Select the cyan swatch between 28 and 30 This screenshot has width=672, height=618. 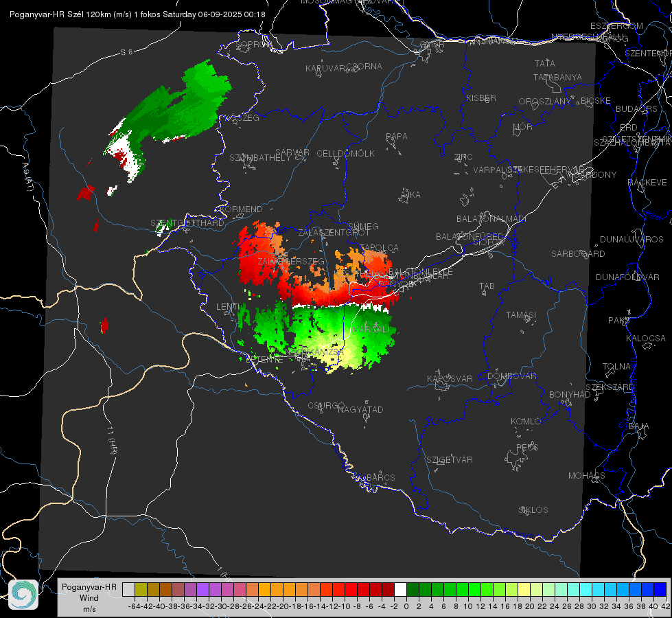click(x=586, y=589)
